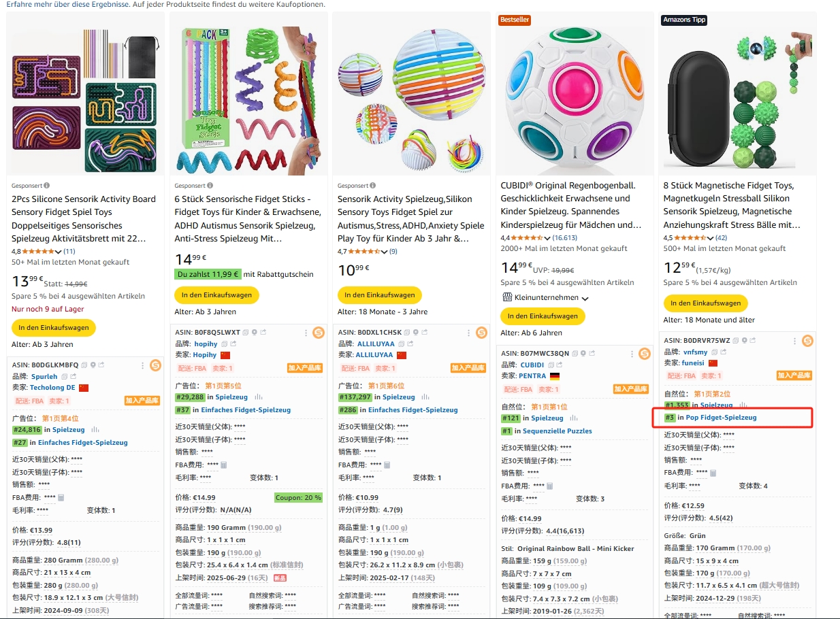Add 6 Stück Fidget Sticks to cart
840x619 pixels.
(216, 295)
